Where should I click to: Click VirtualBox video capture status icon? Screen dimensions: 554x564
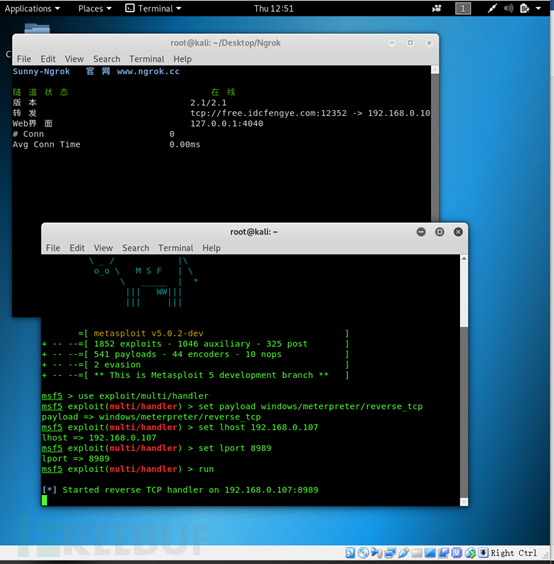tap(443, 552)
